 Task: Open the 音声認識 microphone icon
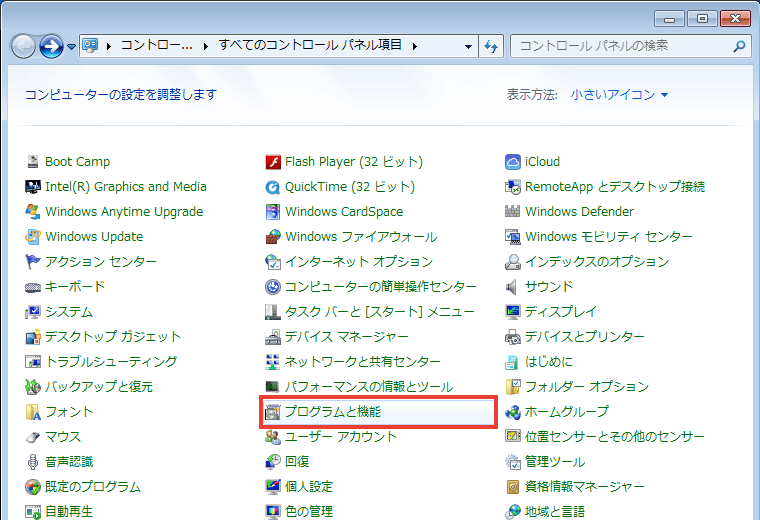click(32, 462)
